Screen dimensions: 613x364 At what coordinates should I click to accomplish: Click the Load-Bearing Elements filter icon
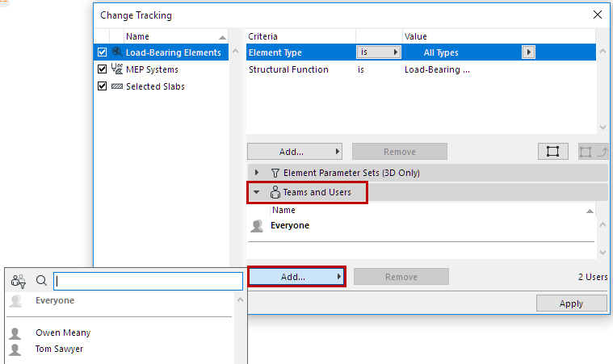click(x=116, y=52)
